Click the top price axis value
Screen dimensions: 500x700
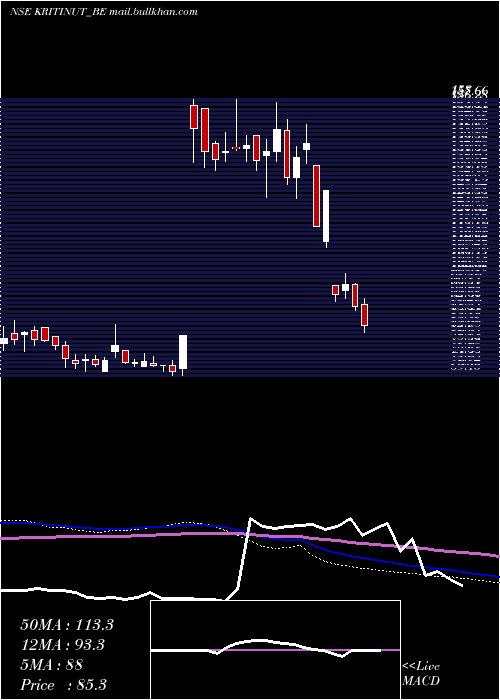click(470, 92)
